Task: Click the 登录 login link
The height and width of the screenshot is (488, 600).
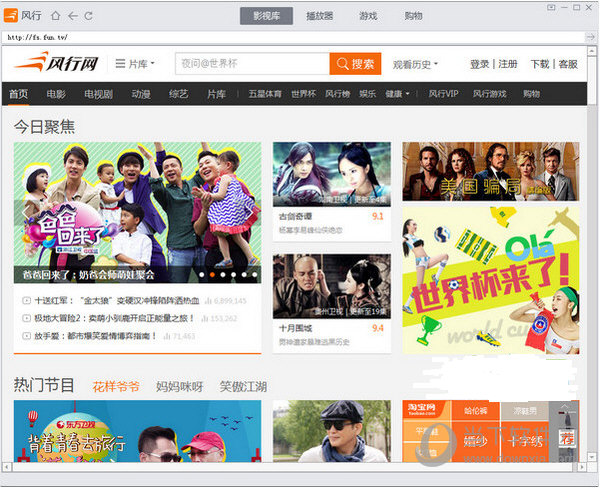Action: pyautogui.click(x=479, y=64)
